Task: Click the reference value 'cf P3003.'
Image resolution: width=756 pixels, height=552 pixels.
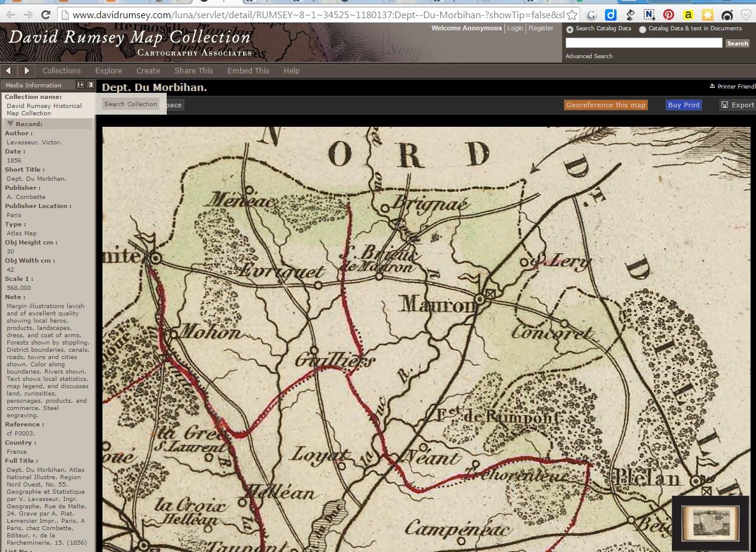Action: (22, 433)
